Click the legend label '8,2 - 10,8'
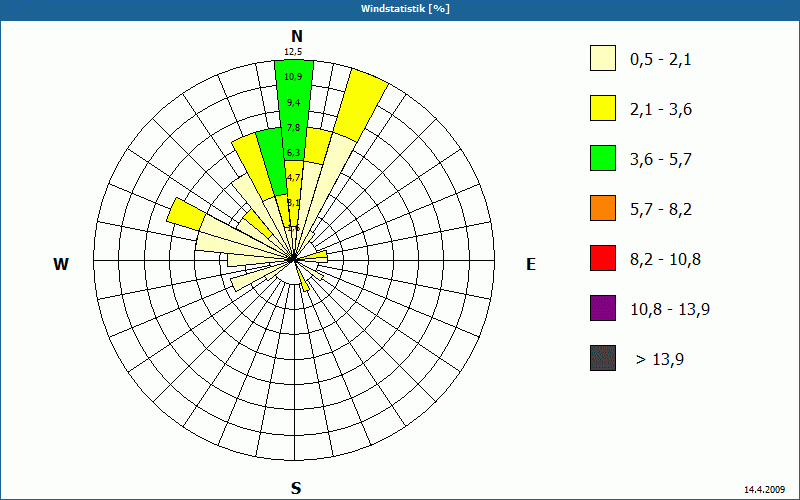 coord(665,260)
